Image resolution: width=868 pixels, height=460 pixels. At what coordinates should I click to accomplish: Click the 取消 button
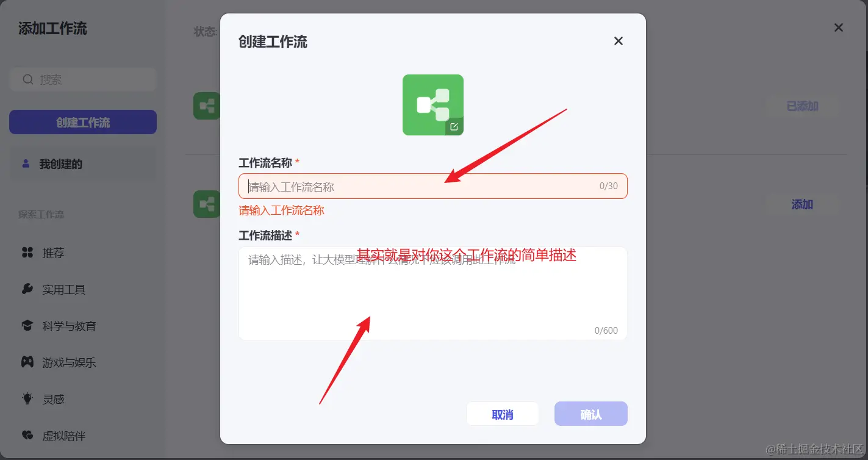pyautogui.click(x=503, y=414)
